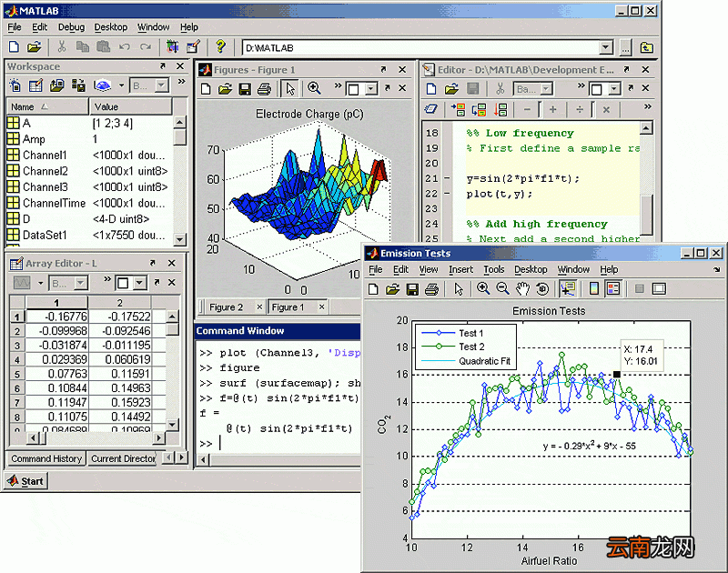
Task: Open the layout dropdown in the Figures panel toolbar
Action: coord(371,88)
